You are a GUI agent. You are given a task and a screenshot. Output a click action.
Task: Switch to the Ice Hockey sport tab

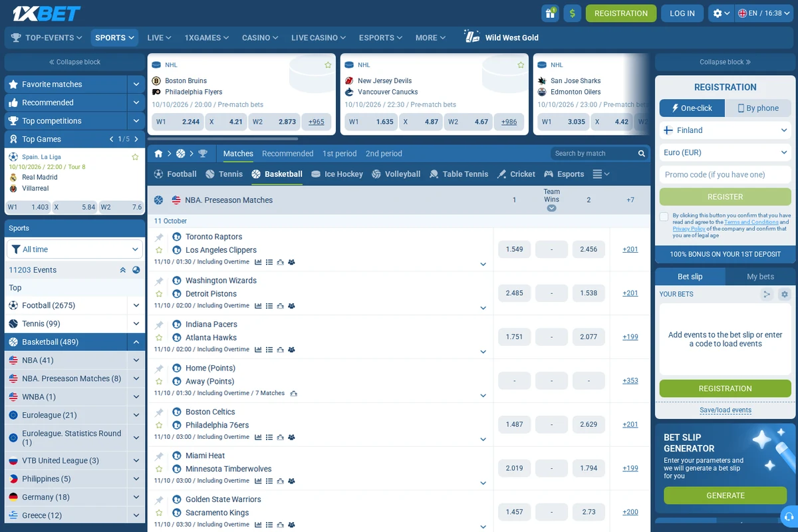coord(337,174)
